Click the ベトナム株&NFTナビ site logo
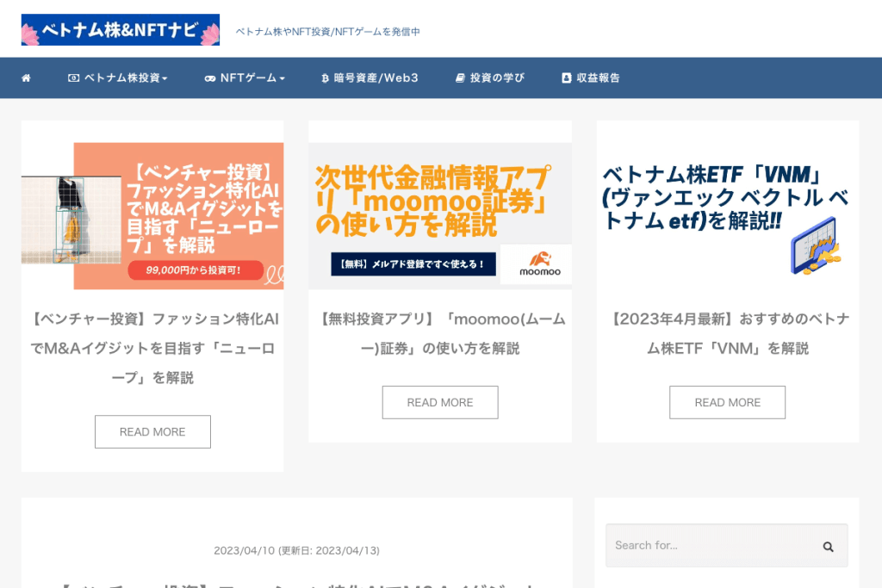 [x=121, y=30]
